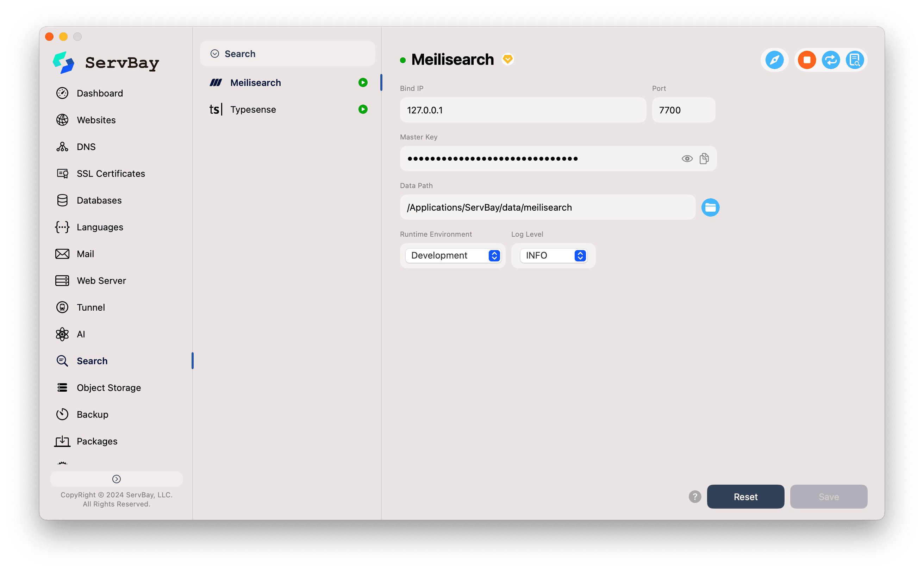Expand the Search category header chevron

pos(215,54)
